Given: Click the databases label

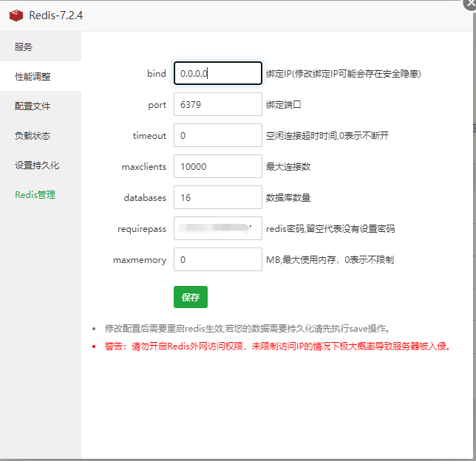Looking at the screenshot, I should pos(145,198).
